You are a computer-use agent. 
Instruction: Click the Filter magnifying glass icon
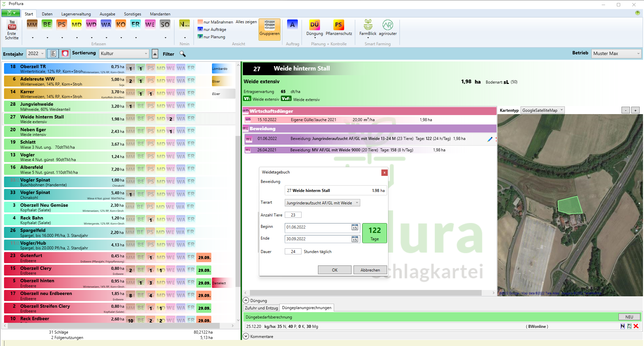[x=182, y=54]
